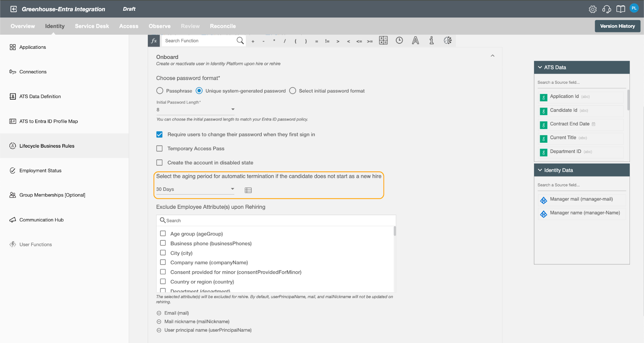
Task: Open the documentation book icon
Action: click(621, 9)
